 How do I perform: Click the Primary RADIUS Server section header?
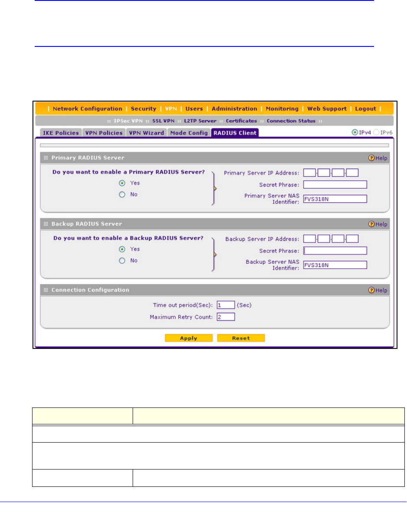[x=214, y=158]
